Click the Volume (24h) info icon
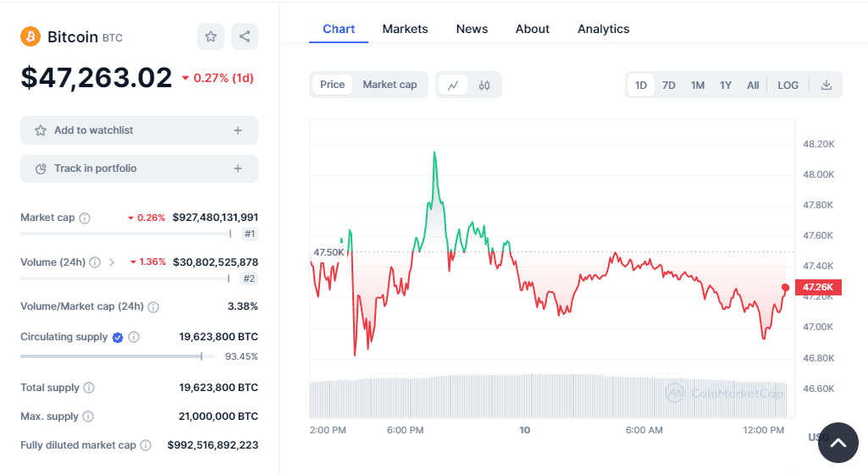868x474 pixels. coord(95,262)
